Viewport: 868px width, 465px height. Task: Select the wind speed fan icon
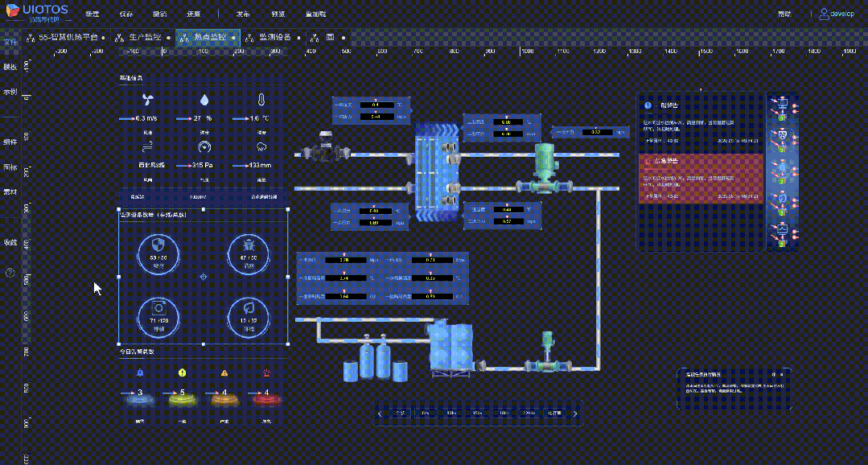tap(148, 100)
